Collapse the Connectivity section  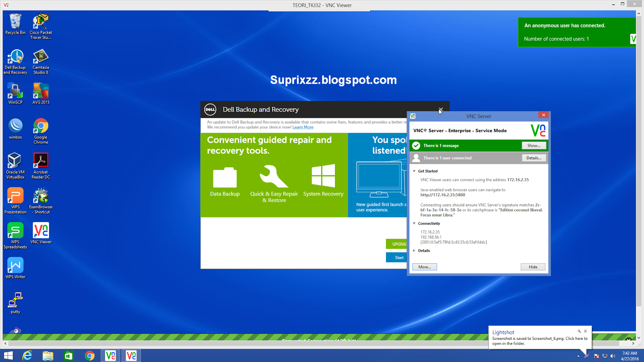coord(414,224)
